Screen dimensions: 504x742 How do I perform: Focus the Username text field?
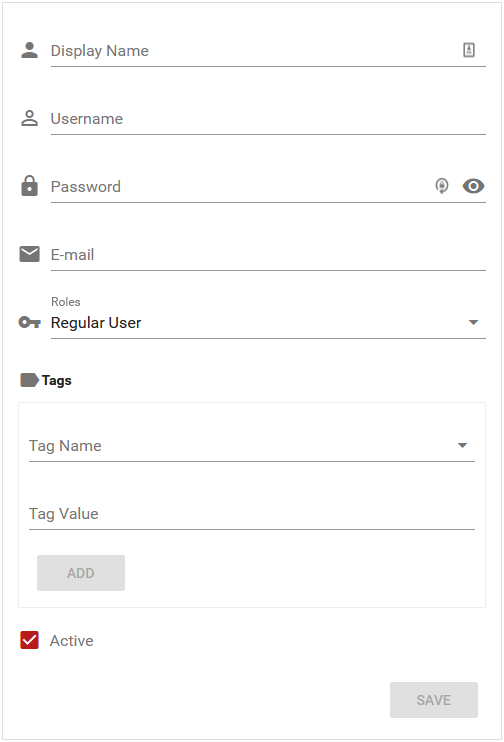point(268,119)
